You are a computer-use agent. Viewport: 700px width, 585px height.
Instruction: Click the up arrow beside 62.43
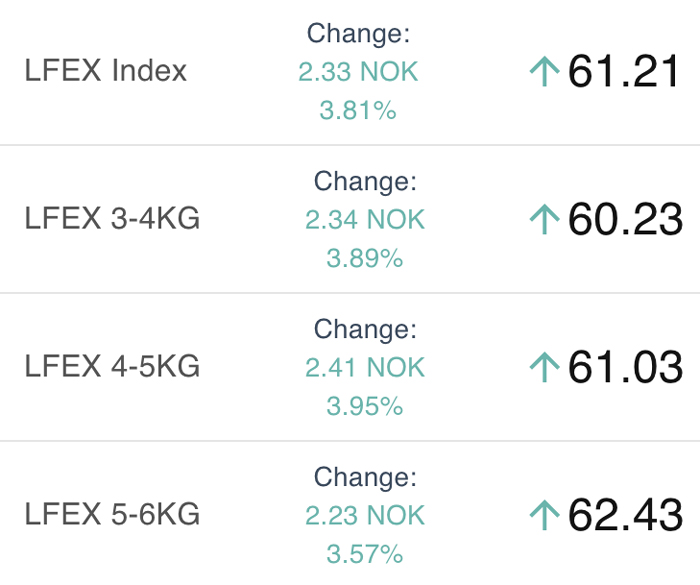click(544, 515)
